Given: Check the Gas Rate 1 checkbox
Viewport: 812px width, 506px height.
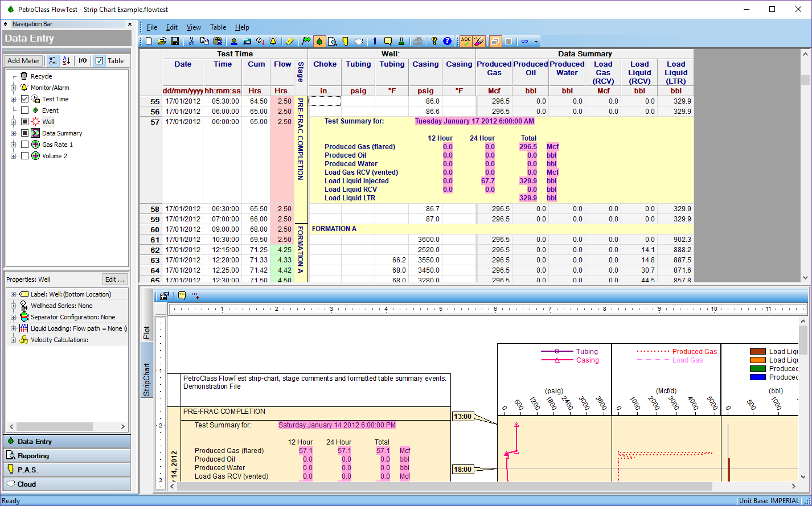Looking at the screenshot, I should pyautogui.click(x=24, y=145).
